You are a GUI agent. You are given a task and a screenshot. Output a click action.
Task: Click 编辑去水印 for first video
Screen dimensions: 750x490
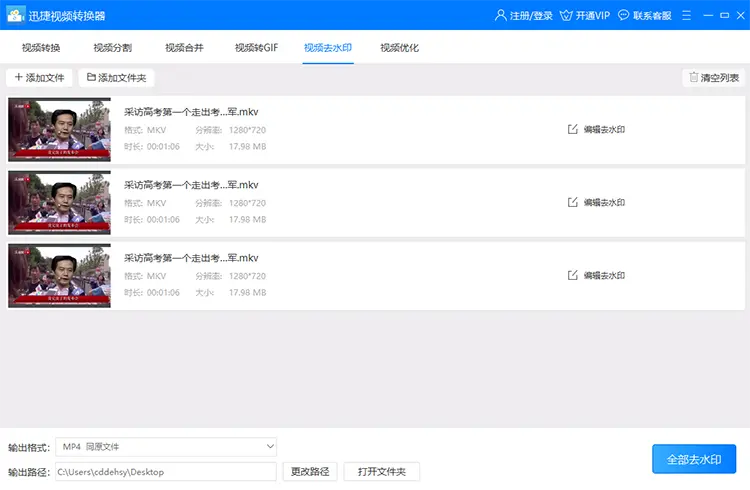pos(596,129)
